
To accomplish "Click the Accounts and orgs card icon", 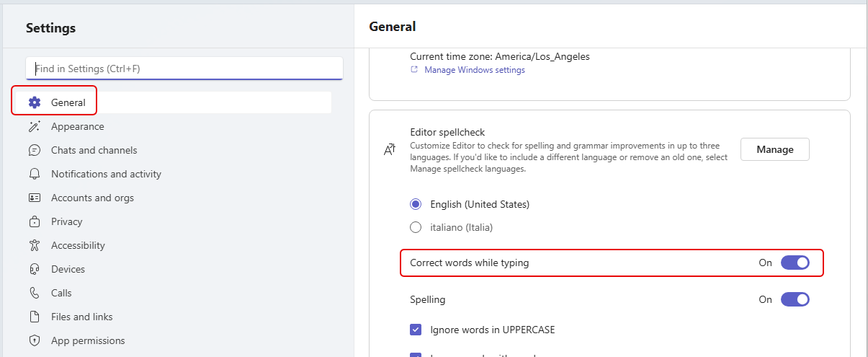I will pos(35,198).
